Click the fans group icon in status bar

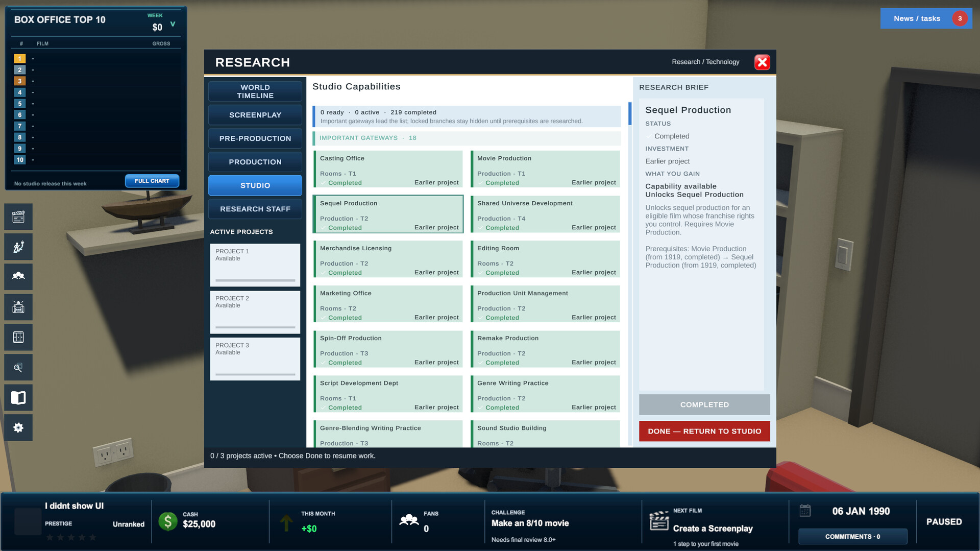point(409,521)
